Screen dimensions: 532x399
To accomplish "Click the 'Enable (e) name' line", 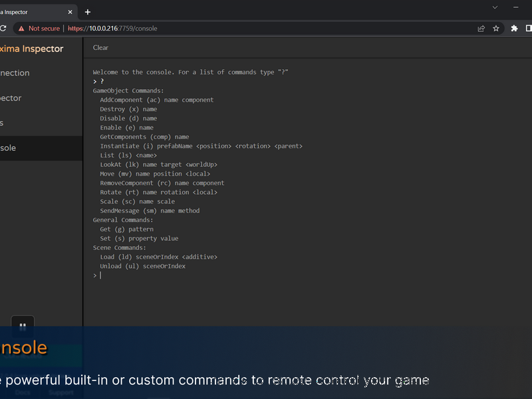I will (x=126, y=128).
